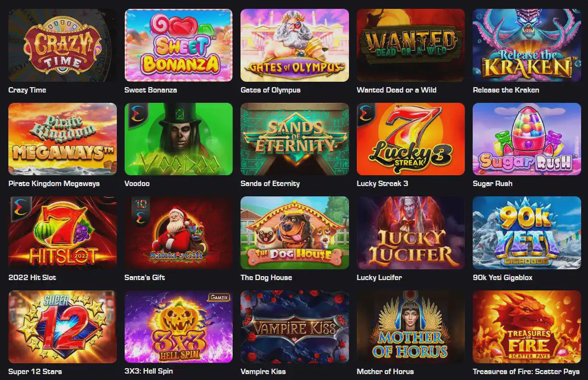588x380 pixels.
Task: Select the Super 12 Stars game tile
Action: pos(62,327)
